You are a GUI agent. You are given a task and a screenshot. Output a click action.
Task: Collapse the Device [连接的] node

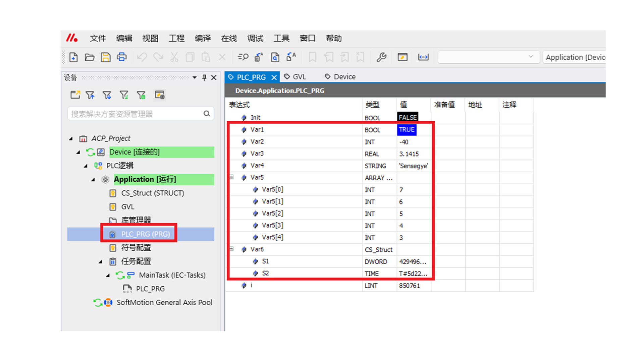pos(78,152)
